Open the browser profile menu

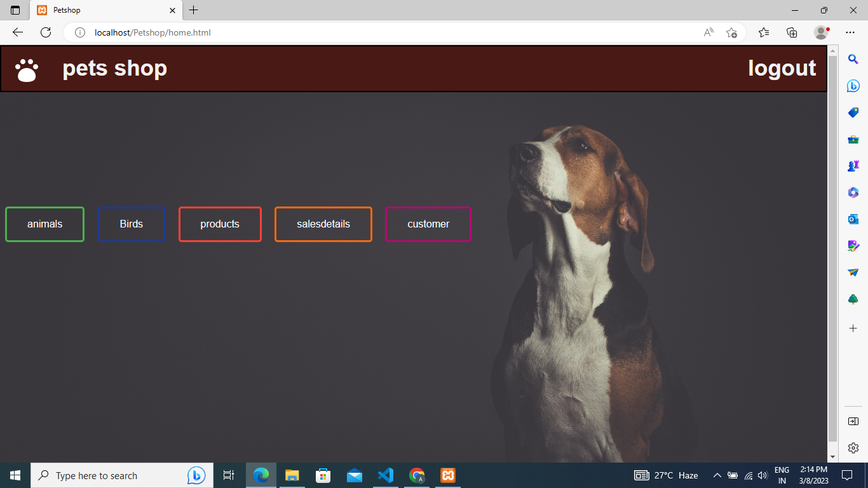coord(820,32)
